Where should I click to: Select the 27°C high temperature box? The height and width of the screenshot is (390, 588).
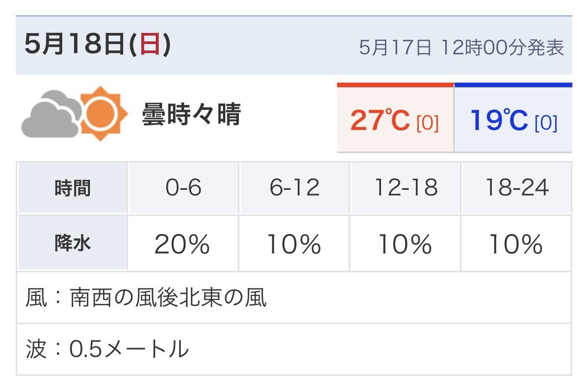coord(395,118)
